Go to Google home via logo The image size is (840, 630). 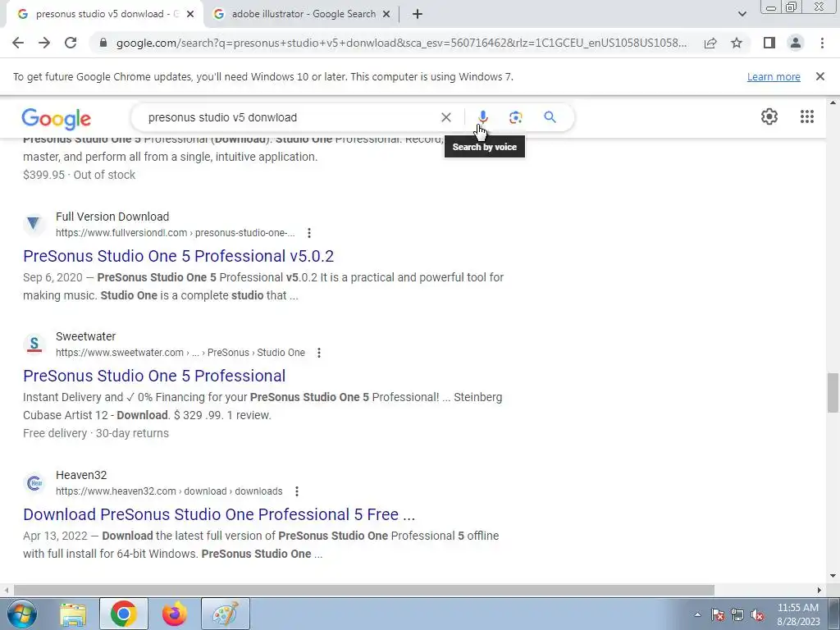(57, 118)
